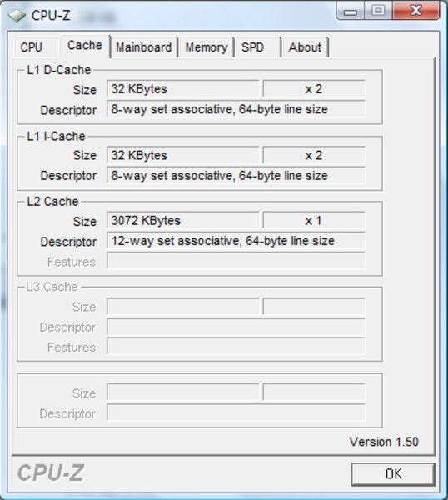This screenshot has width=448, height=500.
Task: Click the L2 Cache x 1 count field
Action: click(x=314, y=220)
